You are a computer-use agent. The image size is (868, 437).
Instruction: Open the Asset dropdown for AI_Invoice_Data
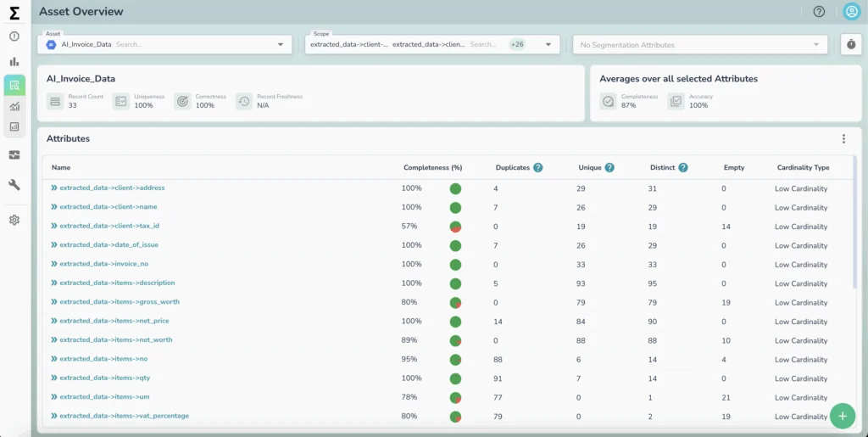pyautogui.click(x=281, y=45)
